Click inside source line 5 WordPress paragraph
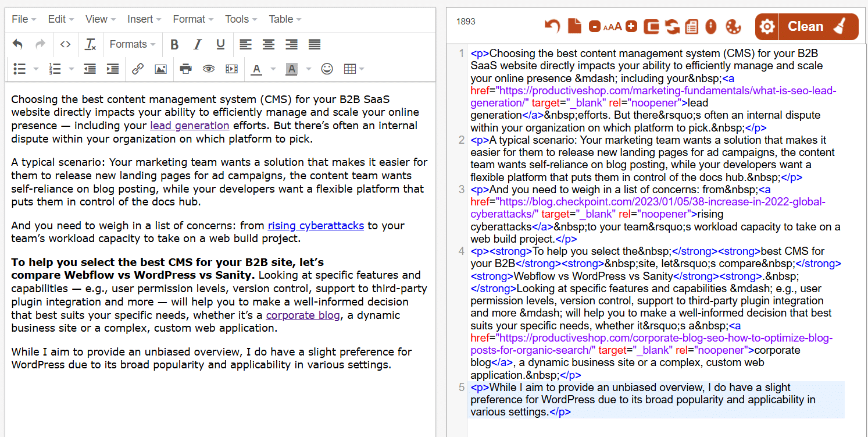868x437 pixels. (x=656, y=400)
